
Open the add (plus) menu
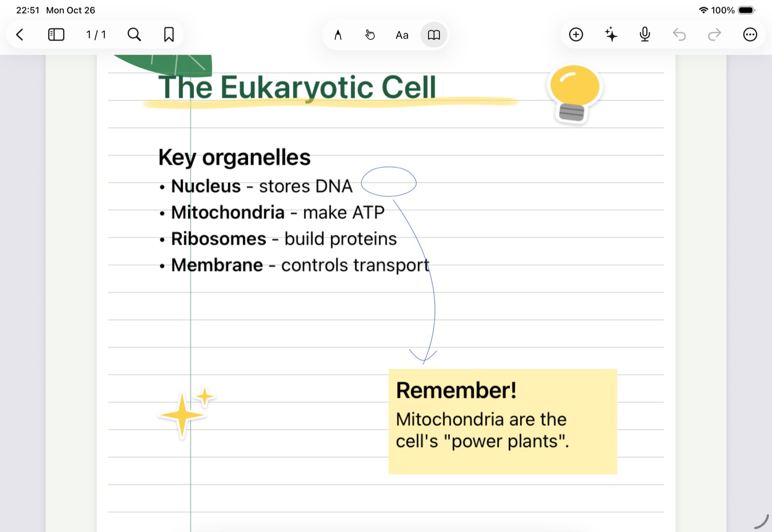pos(576,34)
